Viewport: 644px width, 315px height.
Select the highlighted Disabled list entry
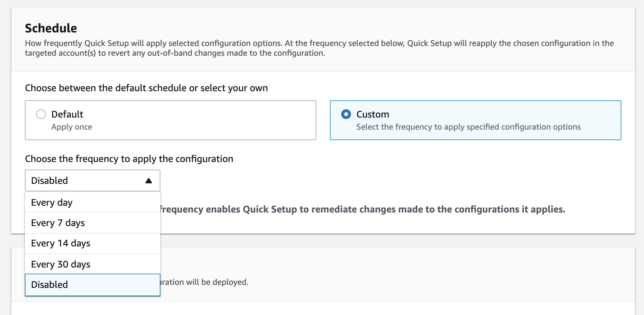[50, 284]
